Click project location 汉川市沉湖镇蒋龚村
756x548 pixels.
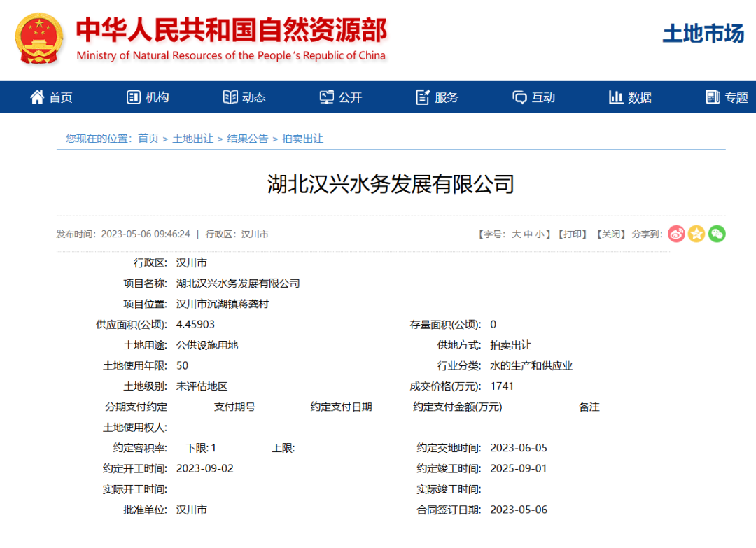pos(223,304)
